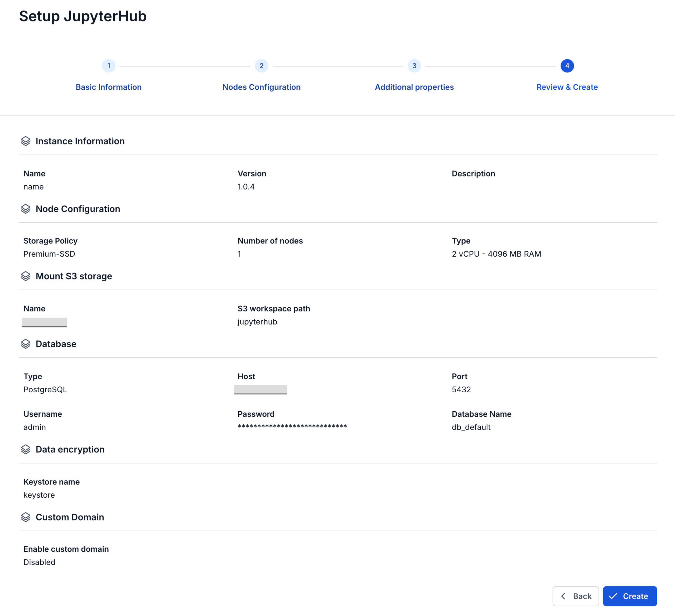Click the Setup JupyterHub page title

click(83, 16)
